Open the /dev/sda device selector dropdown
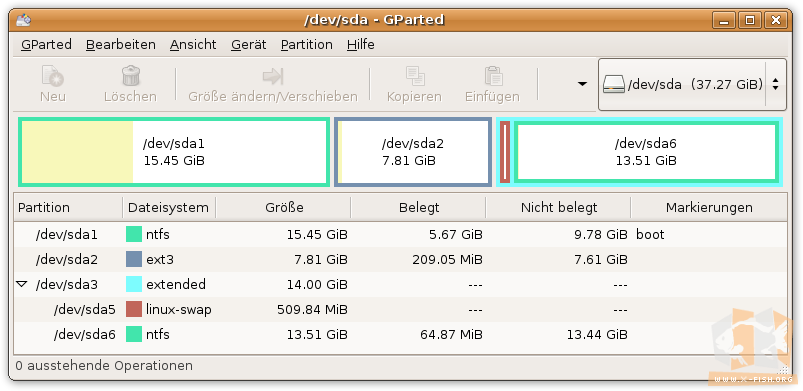The height and width of the screenshot is (391, 803). click(x=692, y=84)
